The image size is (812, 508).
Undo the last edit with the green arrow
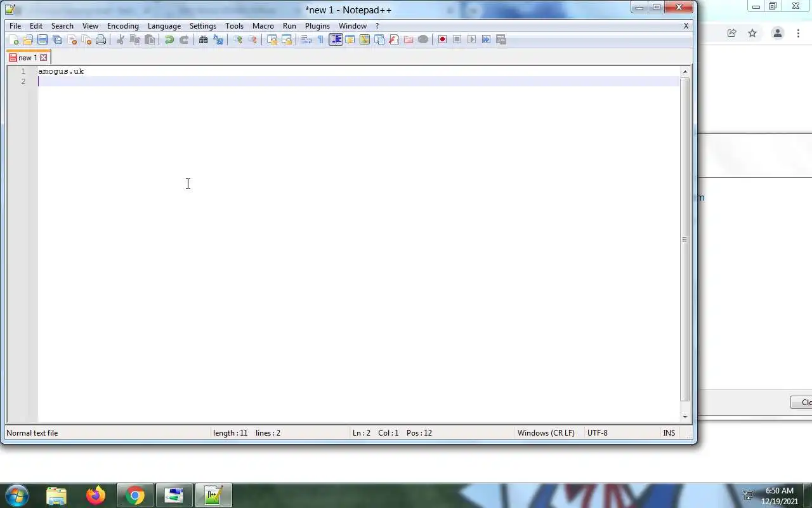tap(169, 39)
